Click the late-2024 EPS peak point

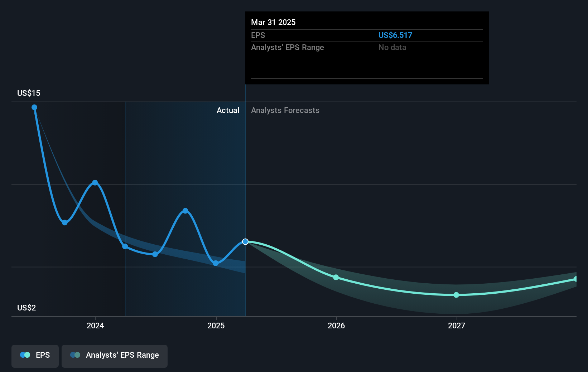(185, 211)
